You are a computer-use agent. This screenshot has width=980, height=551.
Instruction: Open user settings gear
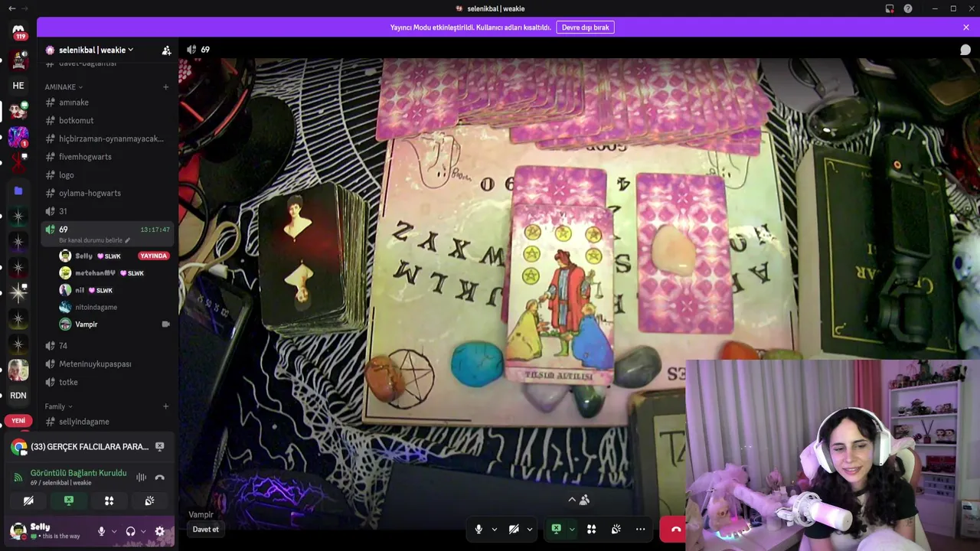tap(159, 531)
